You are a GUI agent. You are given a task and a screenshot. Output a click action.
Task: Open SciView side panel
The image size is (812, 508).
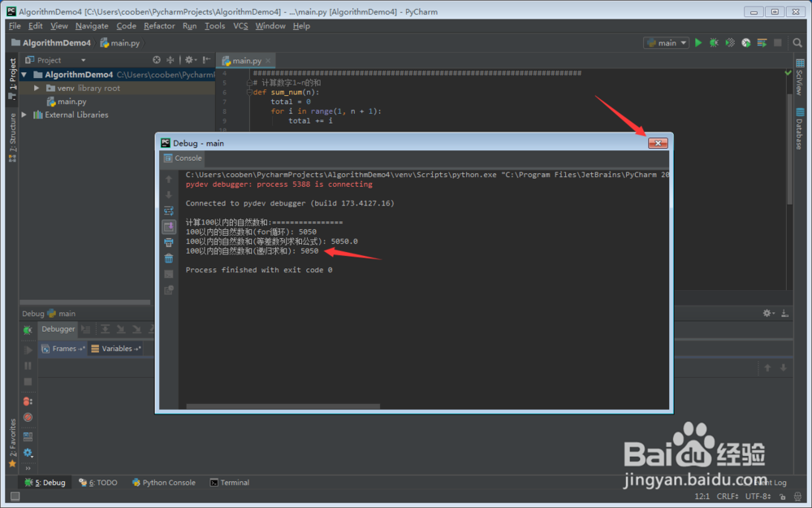(x=800, y=76)
